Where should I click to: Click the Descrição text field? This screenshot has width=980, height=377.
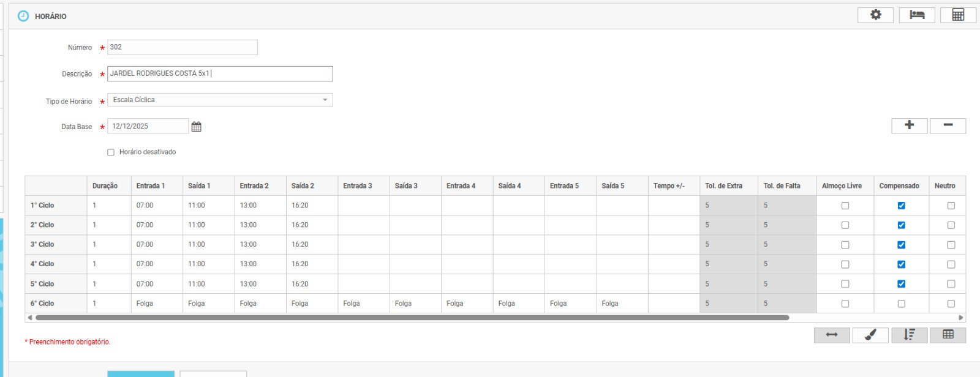tap(220, 73)
